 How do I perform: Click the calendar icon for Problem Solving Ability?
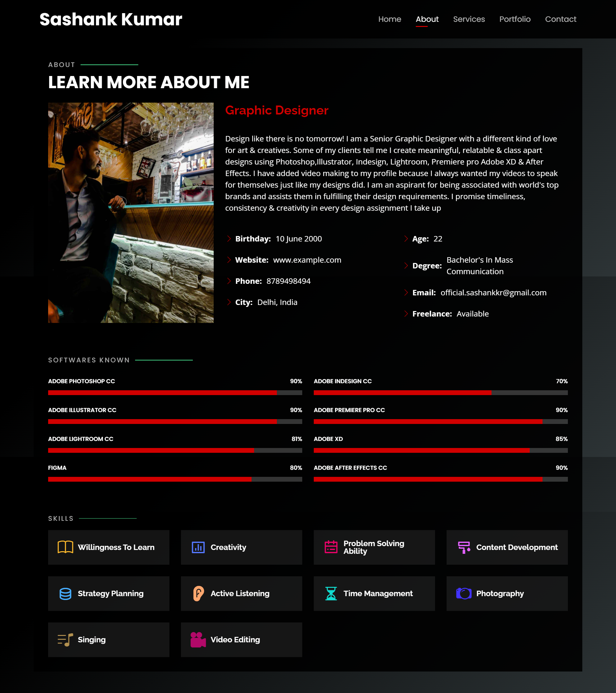(x=331, y=547)
